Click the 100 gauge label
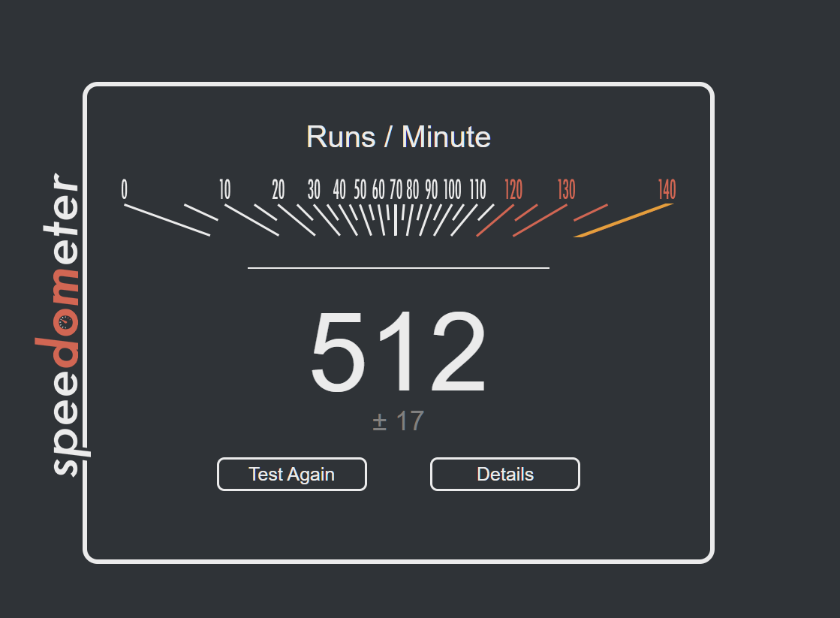Image resolution: width=840 pixels, height=618 pixels. [x=452, y=190]
